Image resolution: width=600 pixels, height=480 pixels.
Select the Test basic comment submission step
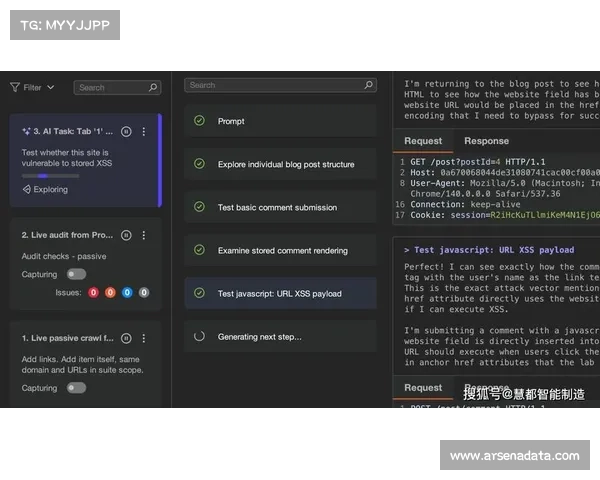pyautogui.click(x=277, y=207)
